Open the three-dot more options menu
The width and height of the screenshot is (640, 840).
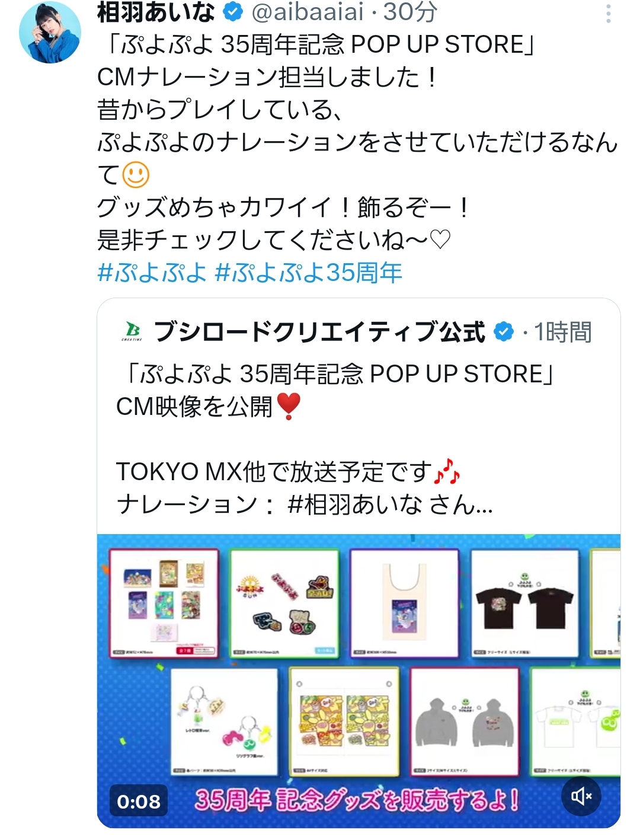608,13
